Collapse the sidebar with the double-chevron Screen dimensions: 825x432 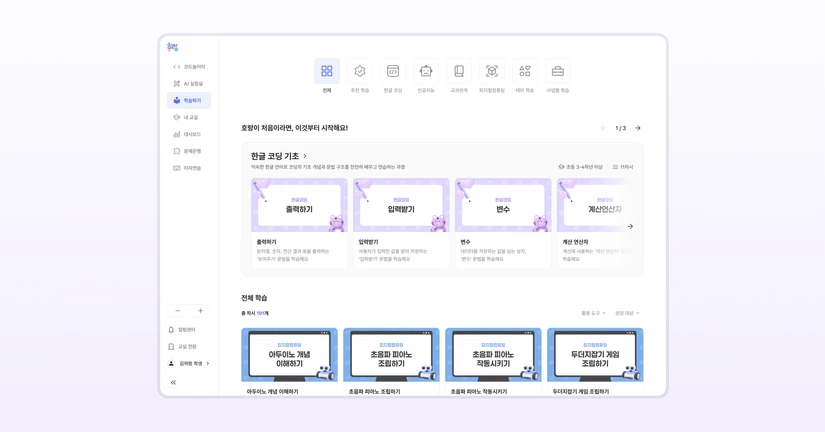[174, 383]
